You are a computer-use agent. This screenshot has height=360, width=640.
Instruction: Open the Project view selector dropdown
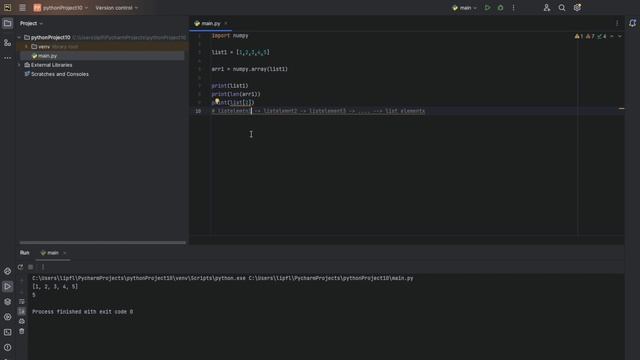pyautogui.click(x=31, y=23)
